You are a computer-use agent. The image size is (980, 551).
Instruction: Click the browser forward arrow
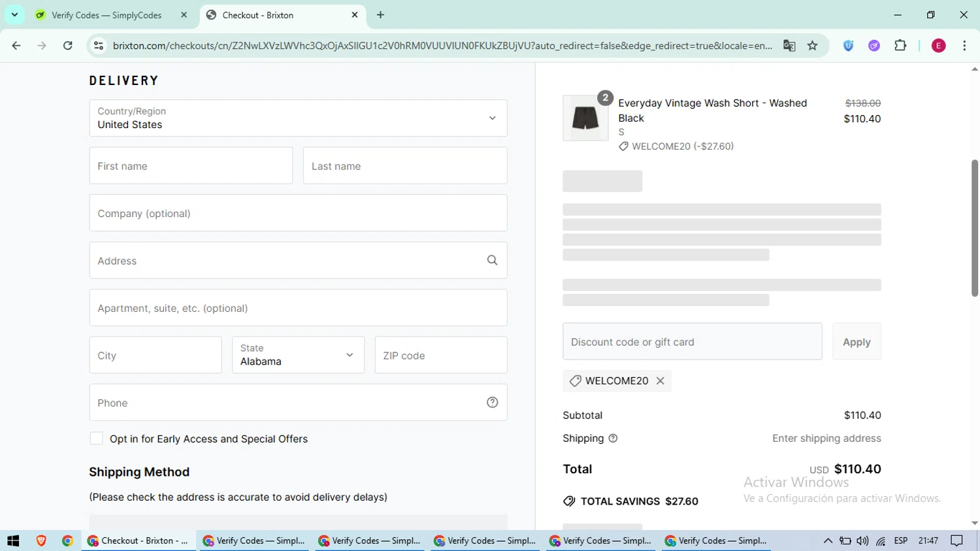pos(42,46)
